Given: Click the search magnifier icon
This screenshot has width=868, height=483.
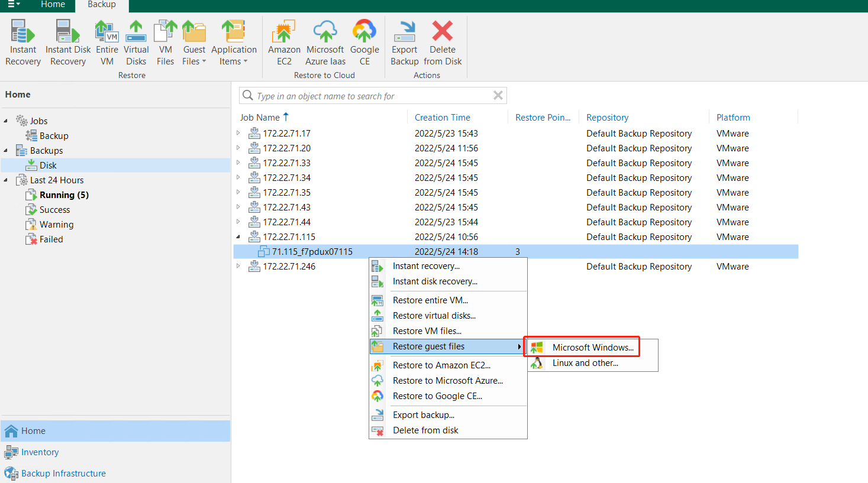Looking at the screenshot, I should click(248, 95).
